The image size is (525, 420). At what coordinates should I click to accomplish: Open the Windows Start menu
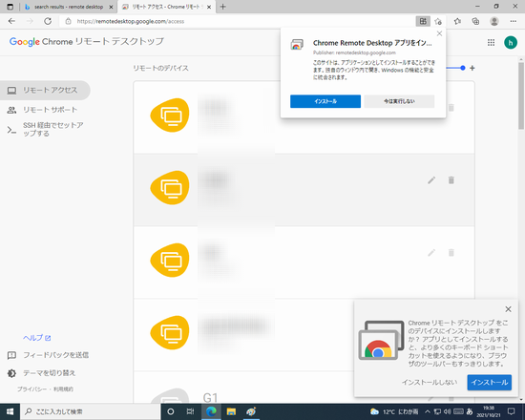(10, 411)
